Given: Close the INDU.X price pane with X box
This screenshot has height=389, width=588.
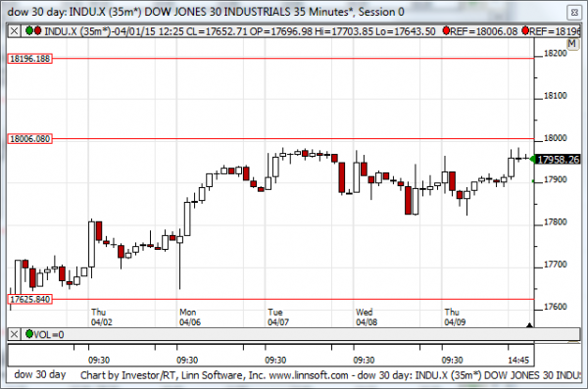Looking at the screenshot, I should 15,31.
